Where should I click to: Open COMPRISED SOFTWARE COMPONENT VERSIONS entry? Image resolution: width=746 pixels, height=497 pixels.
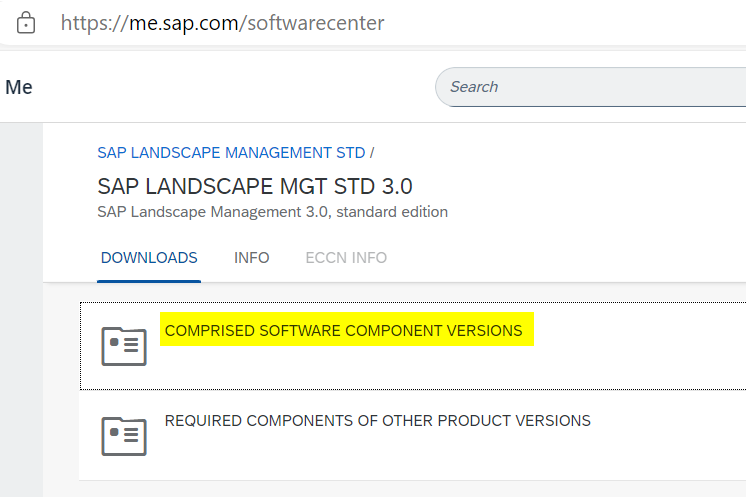coord(344,330)
